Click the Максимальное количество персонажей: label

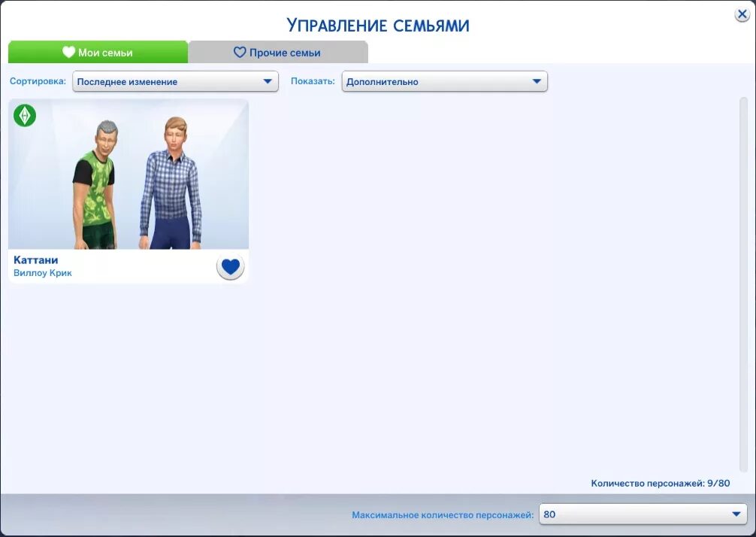coord(443,514)
